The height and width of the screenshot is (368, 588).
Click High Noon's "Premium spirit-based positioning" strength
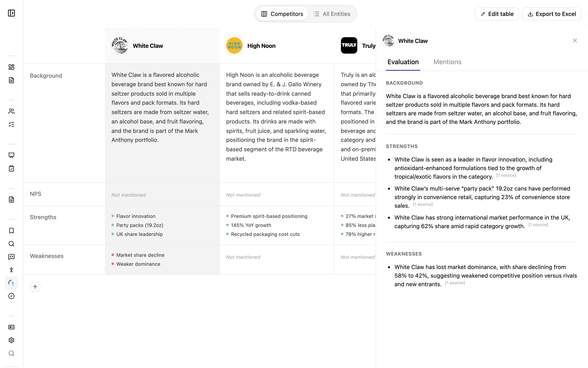269,216
